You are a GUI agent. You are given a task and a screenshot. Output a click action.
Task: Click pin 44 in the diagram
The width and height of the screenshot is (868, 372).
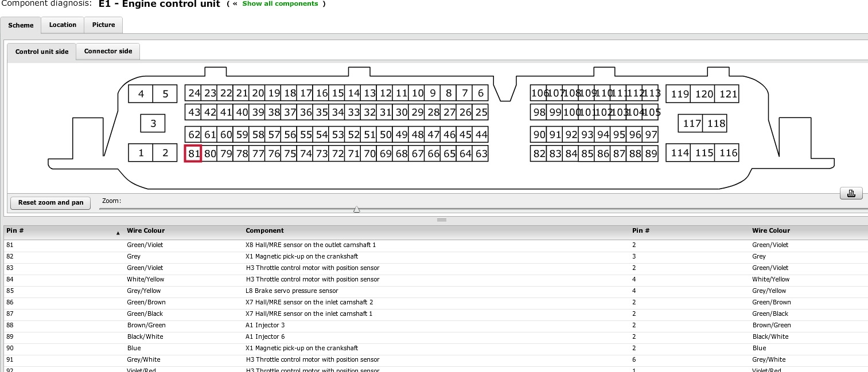481,135
